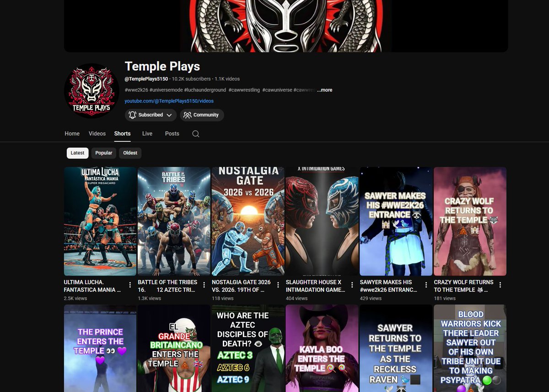Play Kayla Boo Enters The Temple short
This screenshot has height=392, width=549.
(x=322, y=349)
